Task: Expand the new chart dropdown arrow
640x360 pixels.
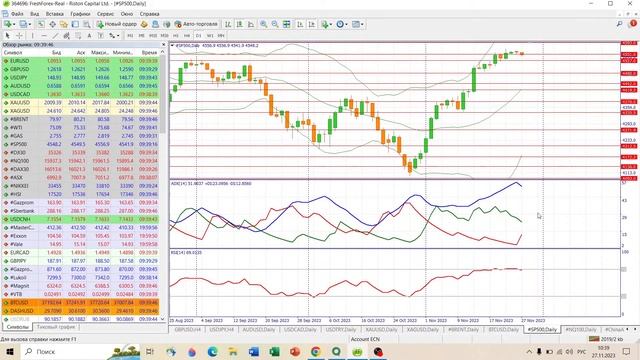Action: [x=14, y=24]
